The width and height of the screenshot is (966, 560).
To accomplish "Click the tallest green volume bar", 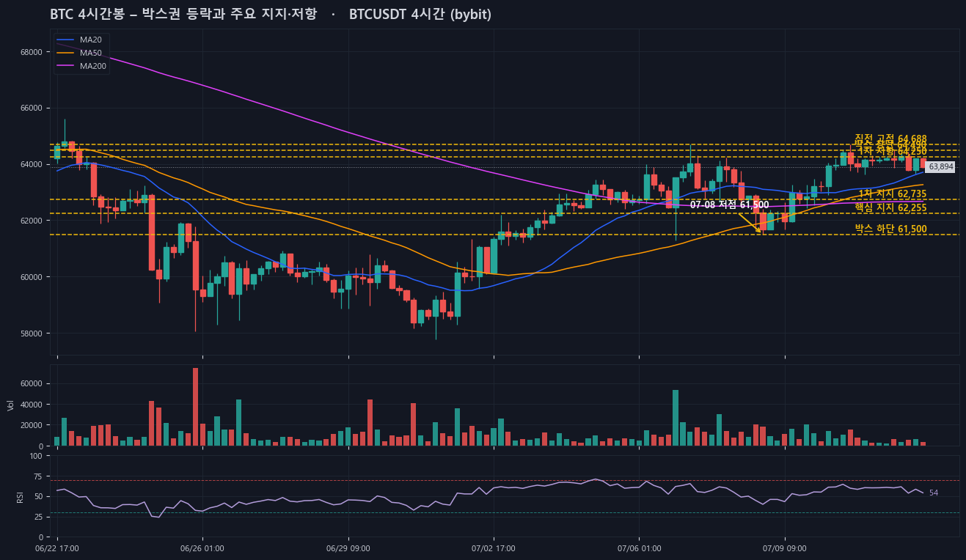I will [x=676, y=418].
